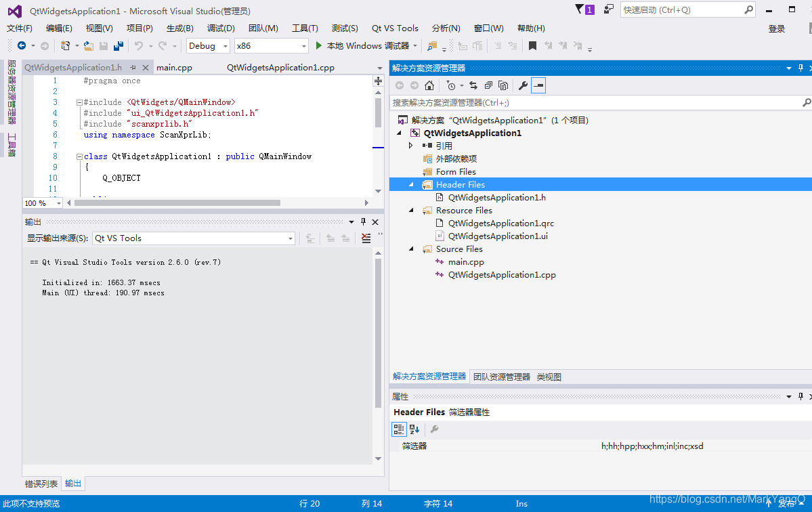
Task: Click sync with active document icon
Action: click(473, 85)
